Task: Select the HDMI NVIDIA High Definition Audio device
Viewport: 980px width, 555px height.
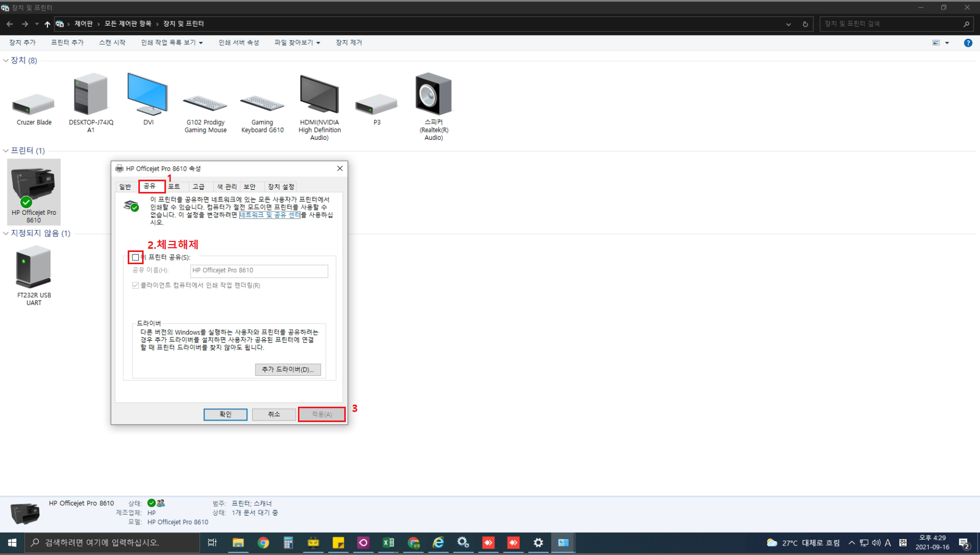Action: click(319, 94)
